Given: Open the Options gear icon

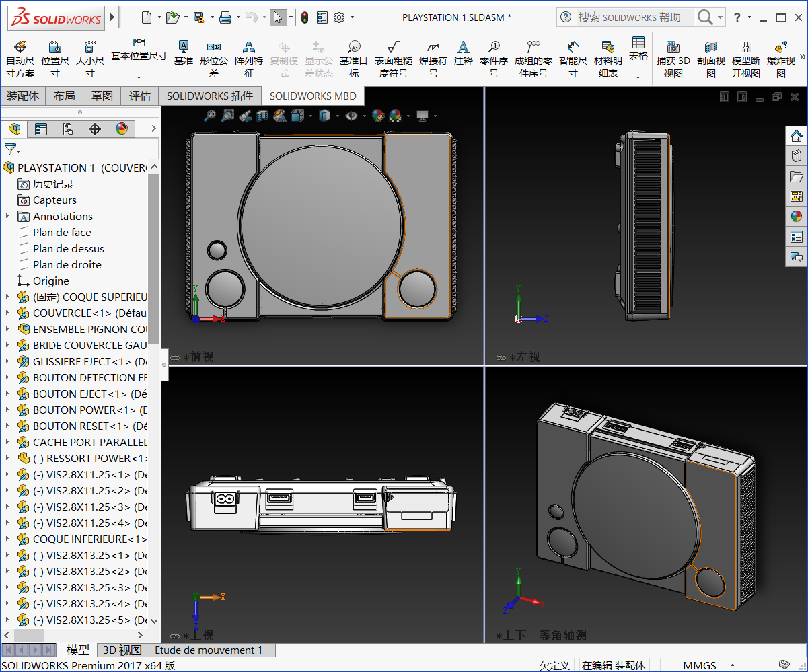Looking at the screenshot, I should [x=339, y=17].
